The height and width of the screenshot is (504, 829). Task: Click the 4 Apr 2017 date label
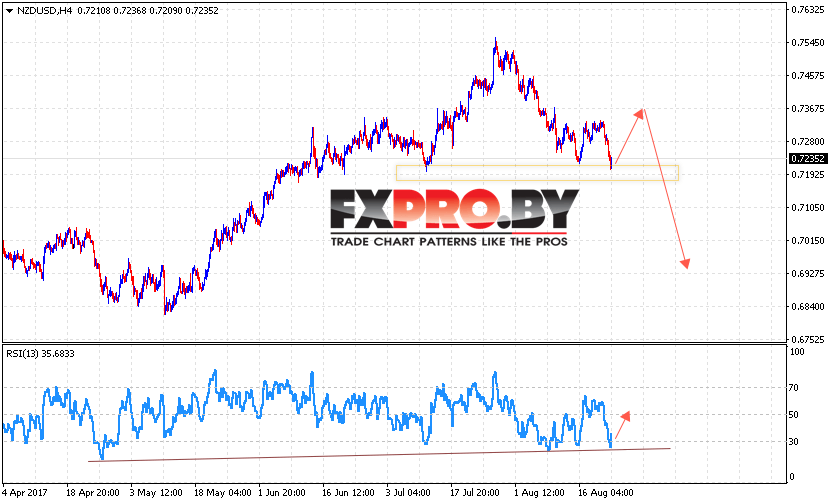coord(25,493)
